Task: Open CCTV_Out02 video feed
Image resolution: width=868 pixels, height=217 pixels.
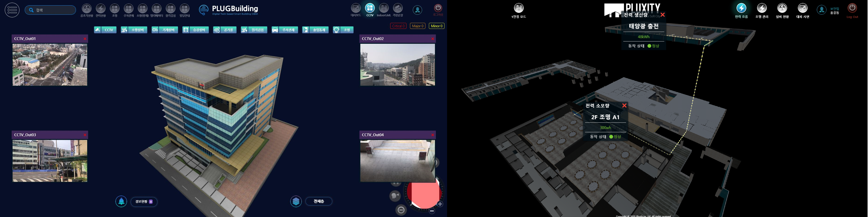Action: click(398, 64)
